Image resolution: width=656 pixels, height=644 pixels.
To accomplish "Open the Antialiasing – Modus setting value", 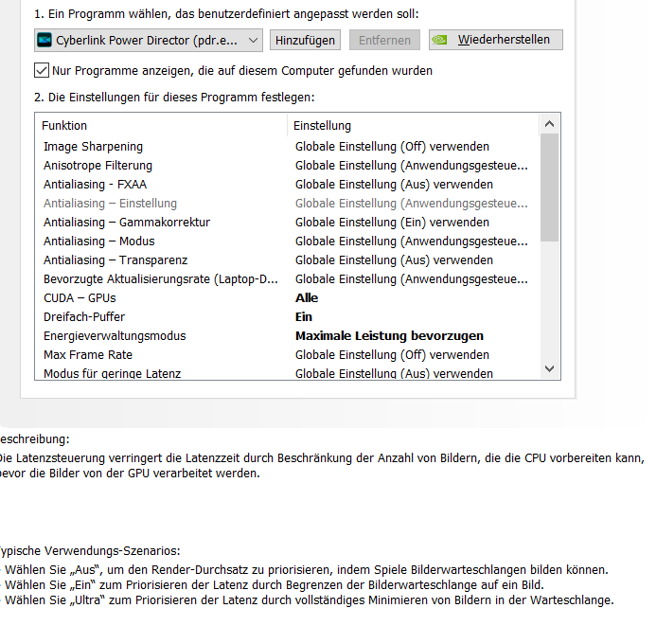I will [x=412, y=241].
